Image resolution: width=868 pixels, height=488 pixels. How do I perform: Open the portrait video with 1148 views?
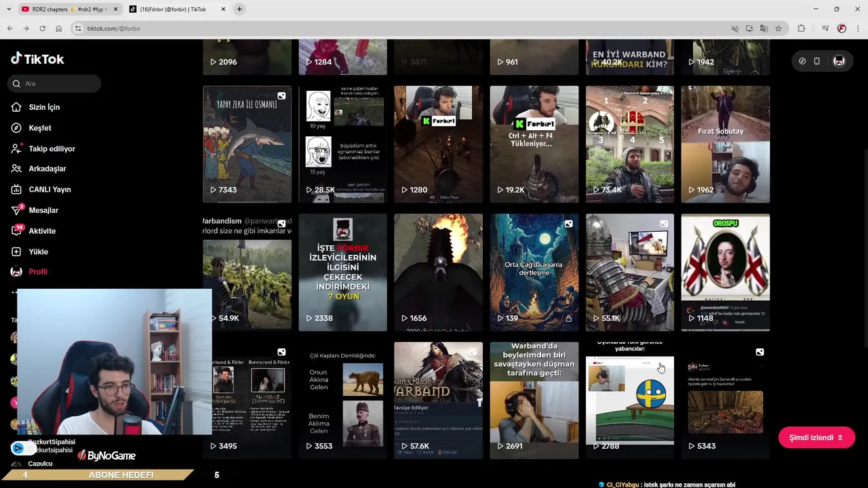726,272
